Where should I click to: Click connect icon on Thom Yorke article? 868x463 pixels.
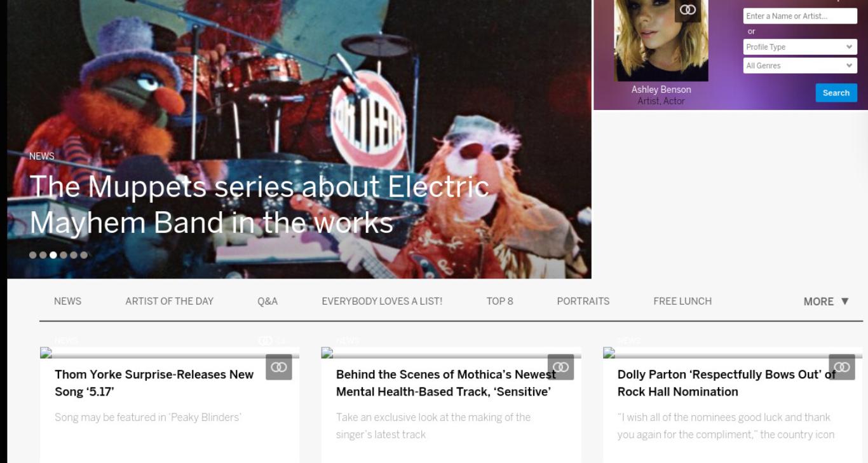pyautogui.click(x=279, y=367)
